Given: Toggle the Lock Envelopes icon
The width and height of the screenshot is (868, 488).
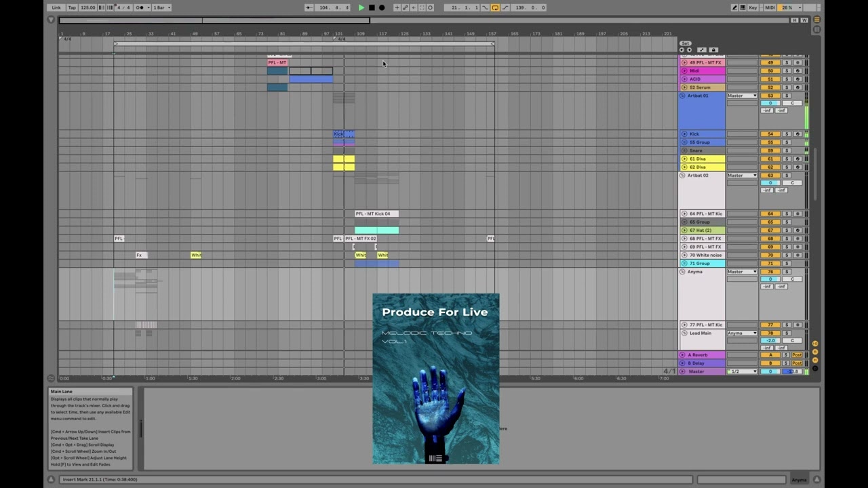Looking at the screenshot, I should coord(713,50).
